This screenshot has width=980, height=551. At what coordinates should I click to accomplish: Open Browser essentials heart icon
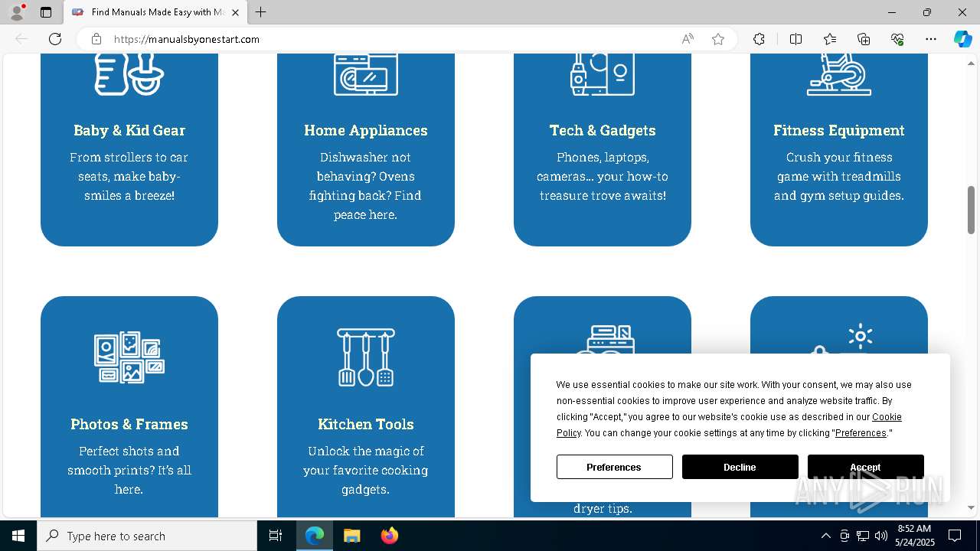[x=897, y=39]
